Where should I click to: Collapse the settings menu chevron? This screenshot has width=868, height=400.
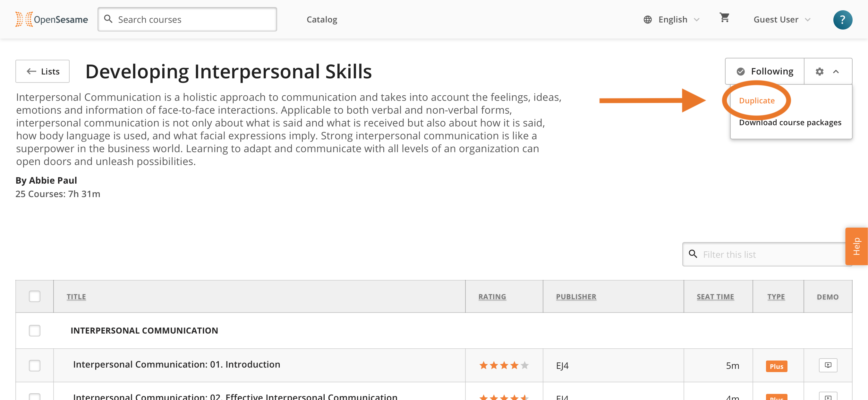(x=836, y=71)
